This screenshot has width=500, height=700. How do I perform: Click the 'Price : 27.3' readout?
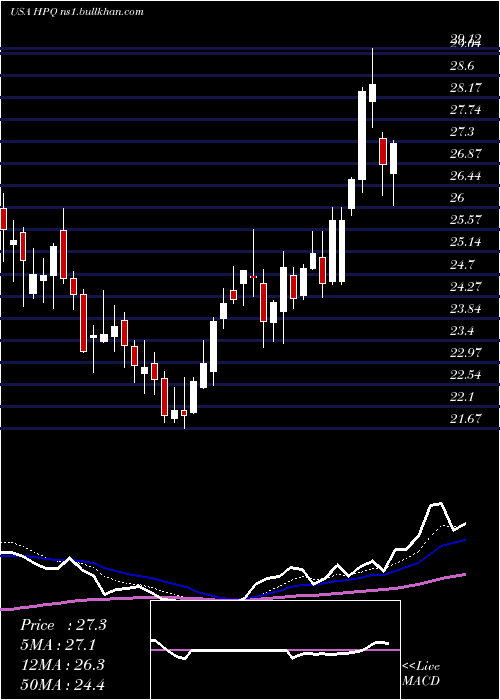click(x=63, y=625)
